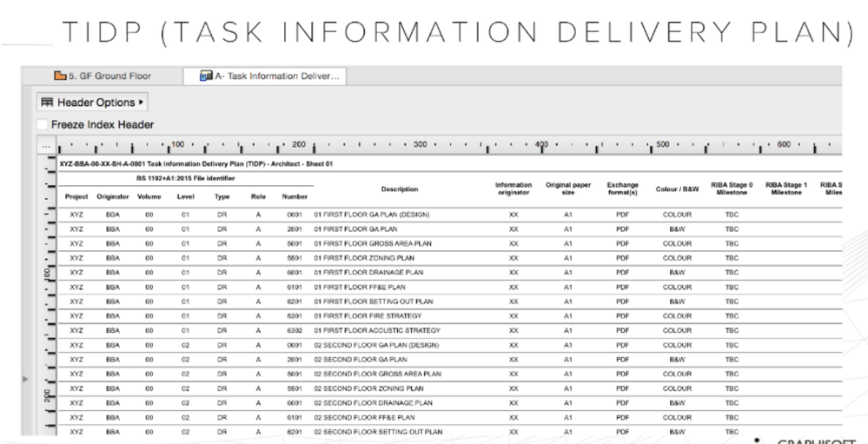Select 01 FIRST FLOOR GA PLAN (DESIGN) cell

click(372, 215)
